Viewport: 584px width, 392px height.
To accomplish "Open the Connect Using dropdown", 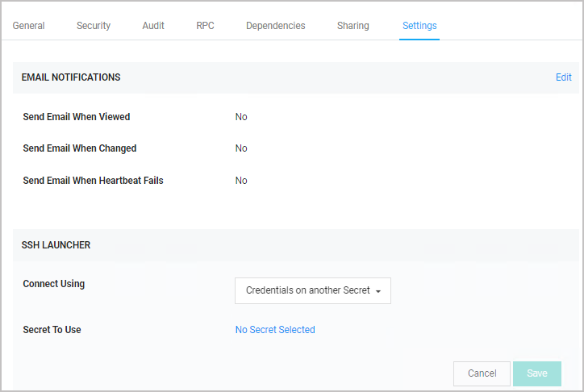I will pos(313,290).
